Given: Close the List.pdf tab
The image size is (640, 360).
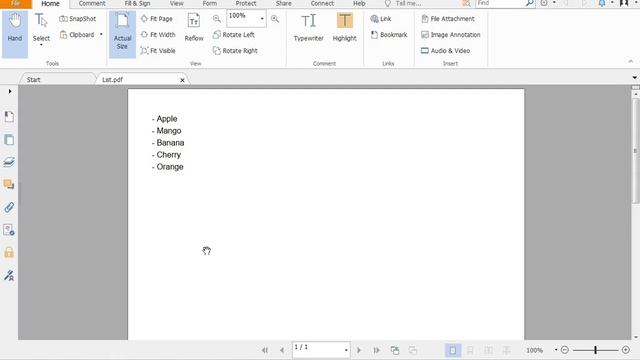Looking at the screenshot, I should pos(182,80).
